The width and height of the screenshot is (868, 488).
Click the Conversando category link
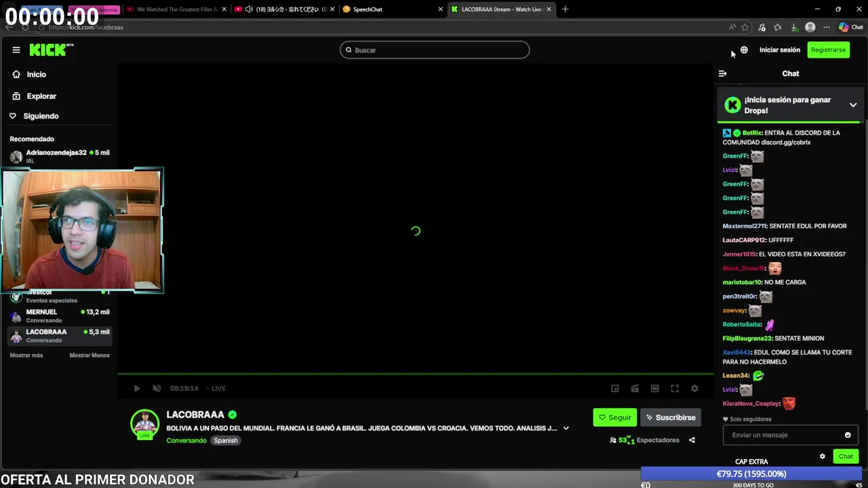[x=186, y=441]
